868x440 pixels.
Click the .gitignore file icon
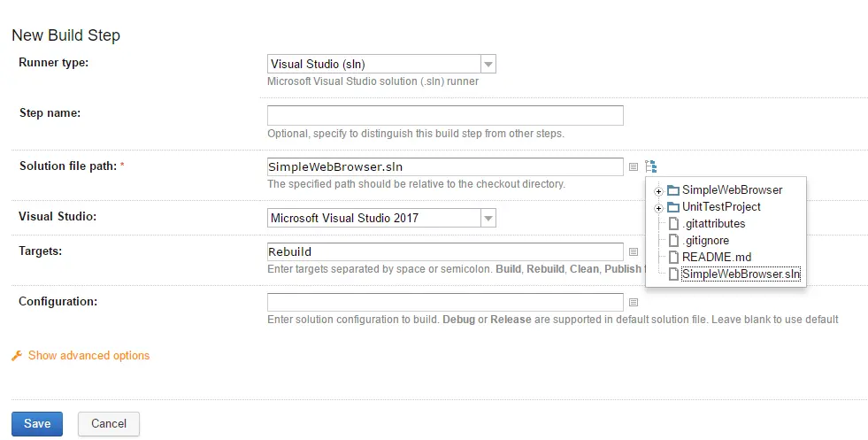[x=673, y=241]
